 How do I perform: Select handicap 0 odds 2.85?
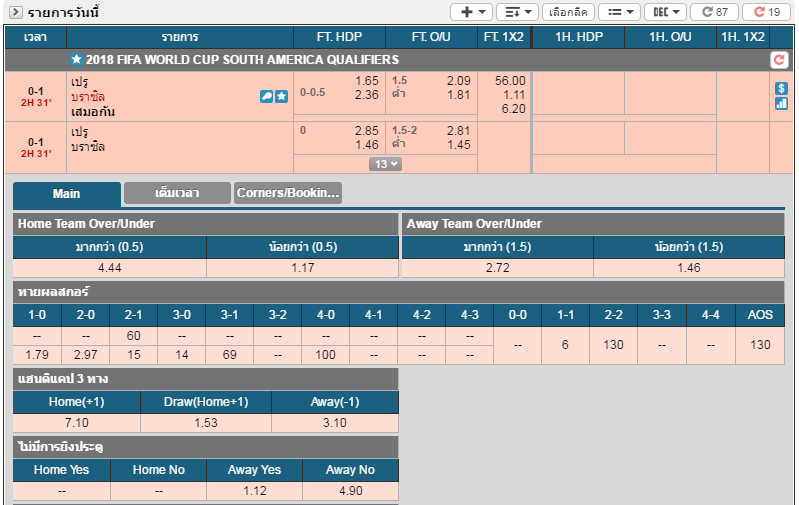(366, 130)
